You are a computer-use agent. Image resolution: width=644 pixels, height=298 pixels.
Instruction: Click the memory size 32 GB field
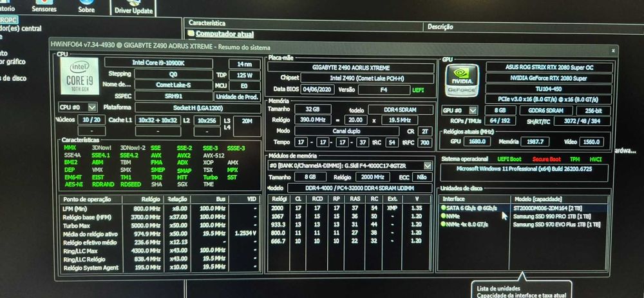point(313,109)
